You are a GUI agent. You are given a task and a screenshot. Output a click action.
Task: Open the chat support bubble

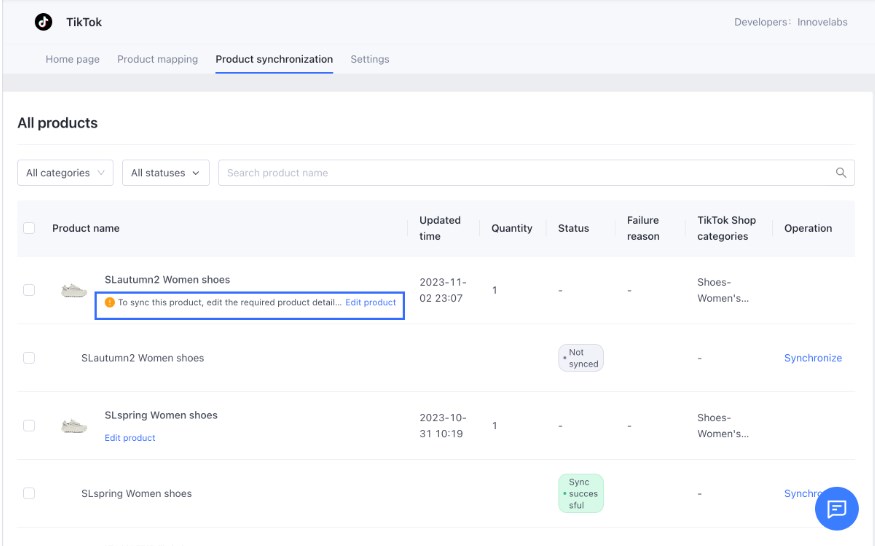tap(837, 509)
